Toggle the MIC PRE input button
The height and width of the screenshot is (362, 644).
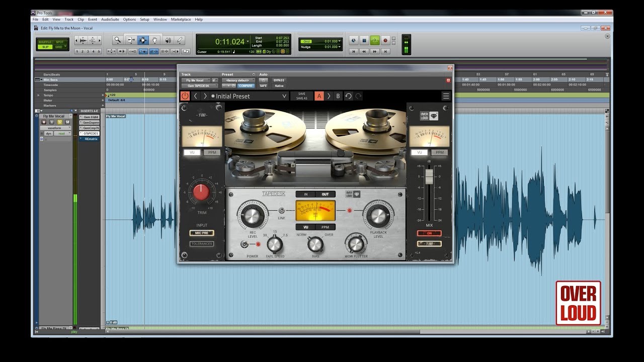click(201, 233)
